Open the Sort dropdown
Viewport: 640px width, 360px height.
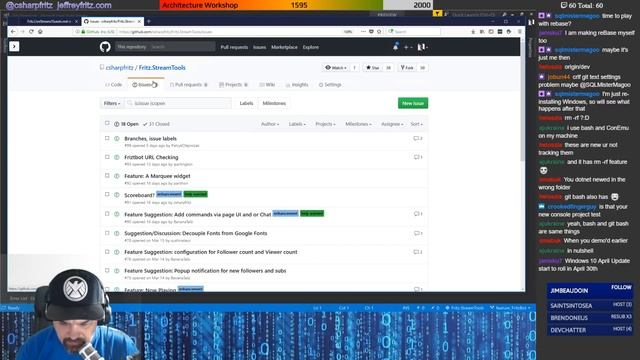point(417,124)
